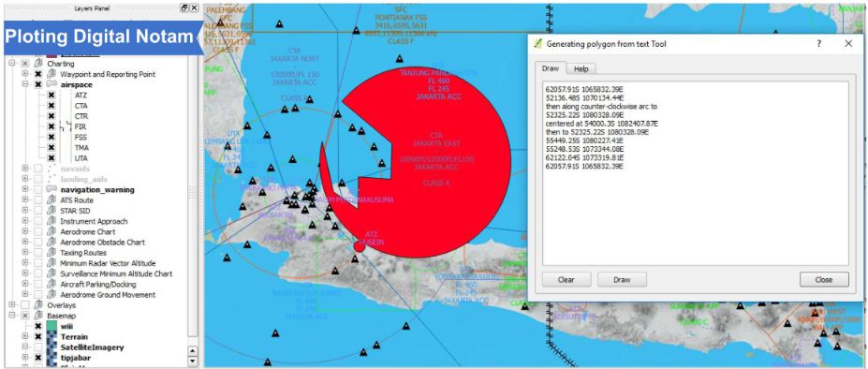This screenshot has width=868, height=369.
Task: Click the Taxiing Routes group icon
Action: click(x=51, y=253)
